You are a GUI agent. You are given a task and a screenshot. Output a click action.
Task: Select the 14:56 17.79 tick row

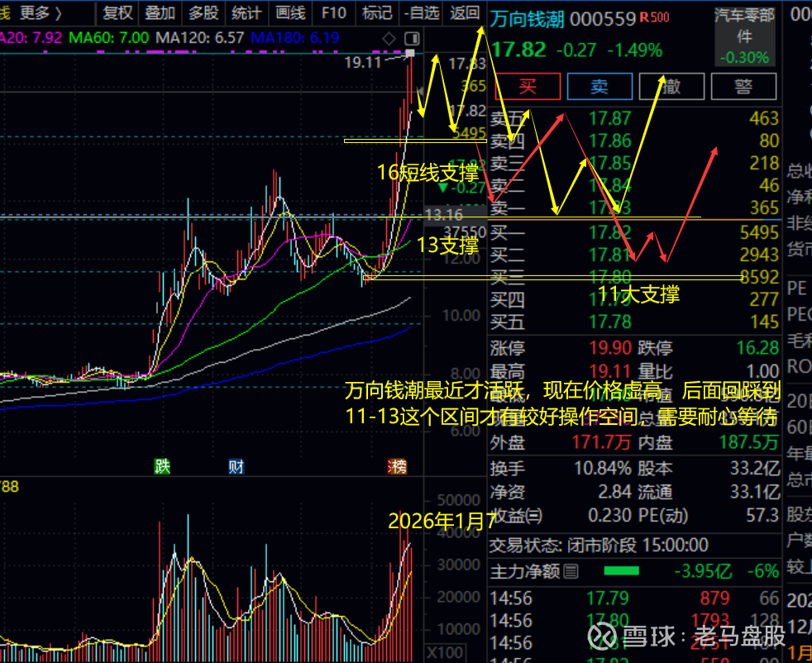tap(634, 599)
